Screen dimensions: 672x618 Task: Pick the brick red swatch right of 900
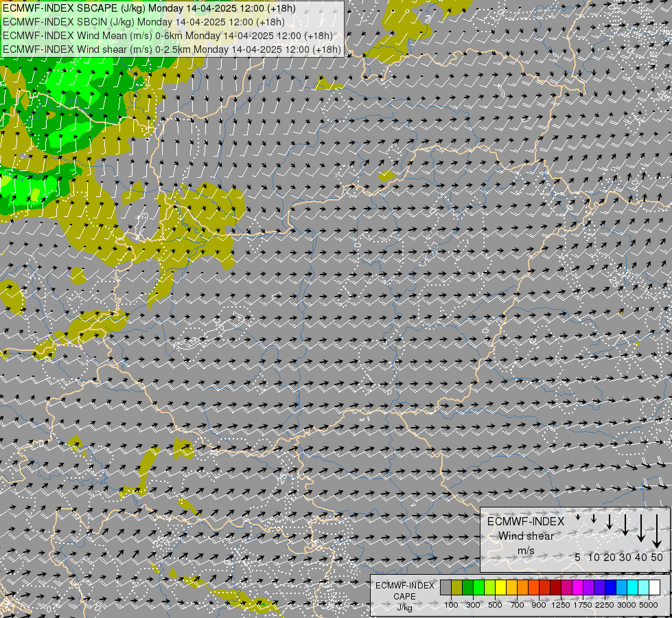click(x=544, y=587)
